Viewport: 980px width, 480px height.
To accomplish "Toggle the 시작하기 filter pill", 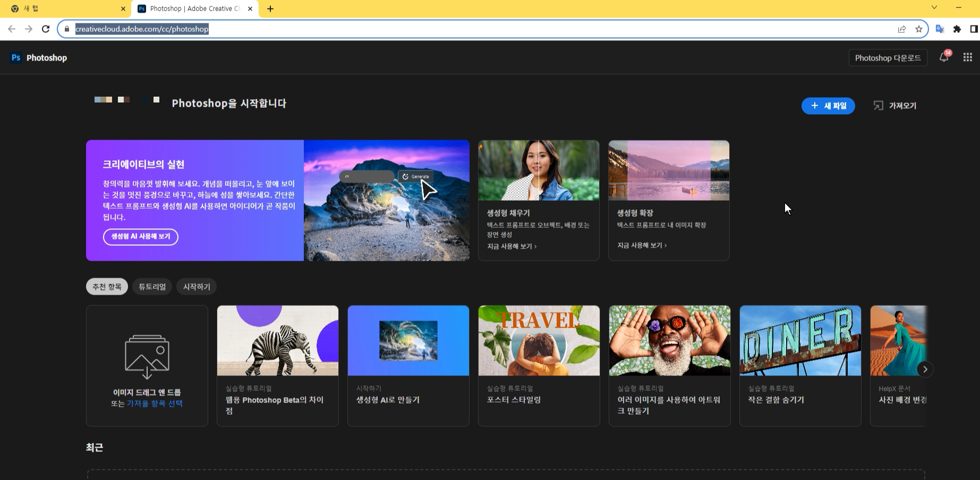I will coord(196,286).
